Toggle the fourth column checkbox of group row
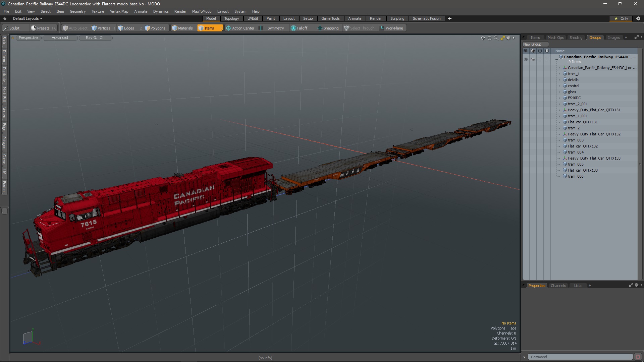Image resolution: width=644 pixels, height=362 pixels. 547,59
